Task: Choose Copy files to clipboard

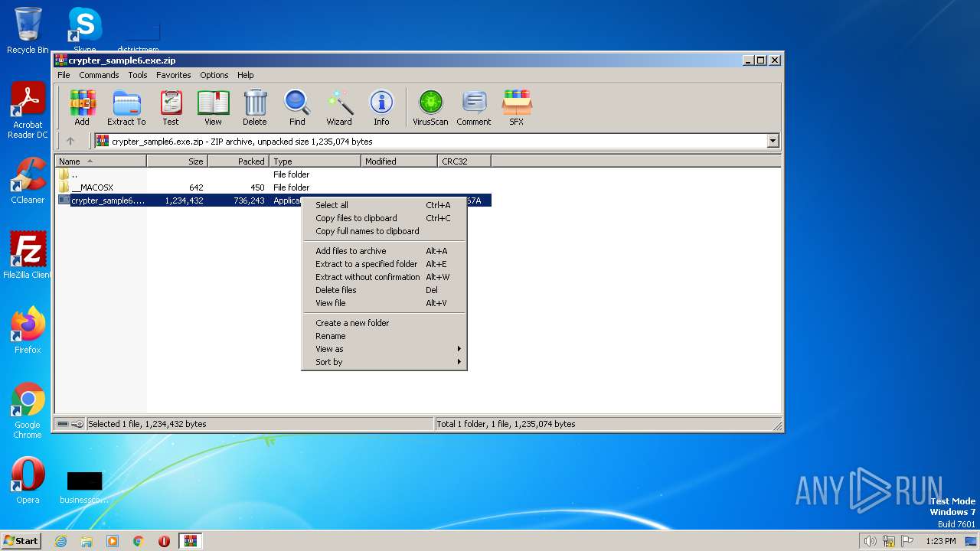Action: (x=384, y=218)
